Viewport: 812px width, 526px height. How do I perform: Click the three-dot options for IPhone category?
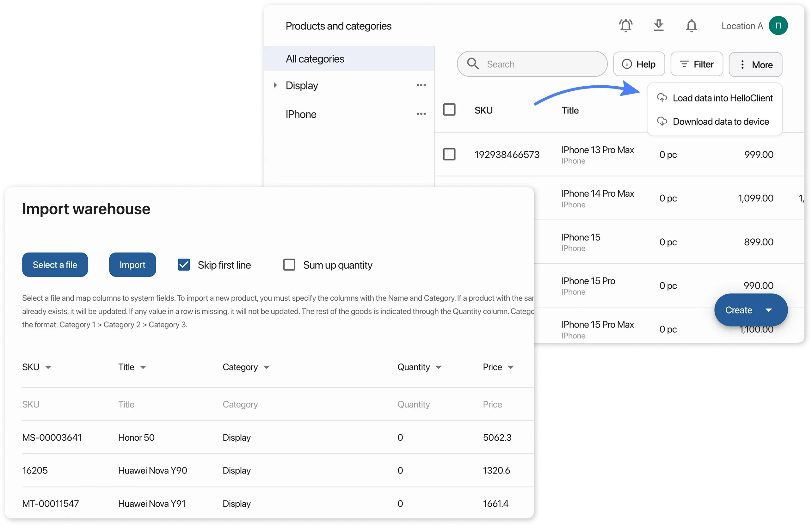click(421, 114)
